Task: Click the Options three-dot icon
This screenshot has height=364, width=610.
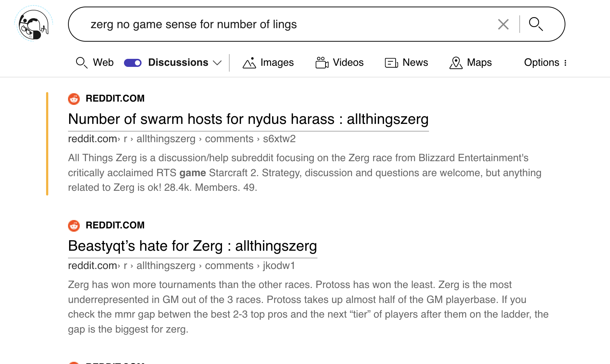Action: (565, 63)
